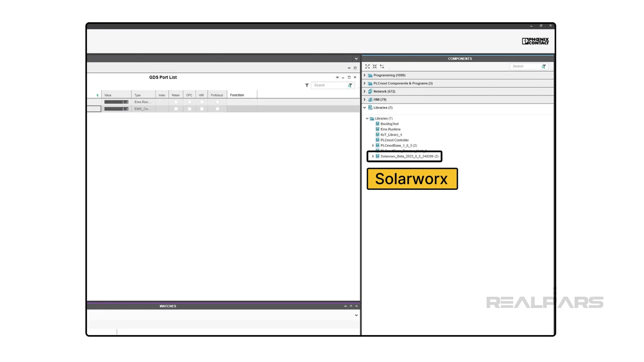This screenshot has width=644, height=362.
Task: Click the funnel filter icon in GDS Port List
Action: point(307,85)
